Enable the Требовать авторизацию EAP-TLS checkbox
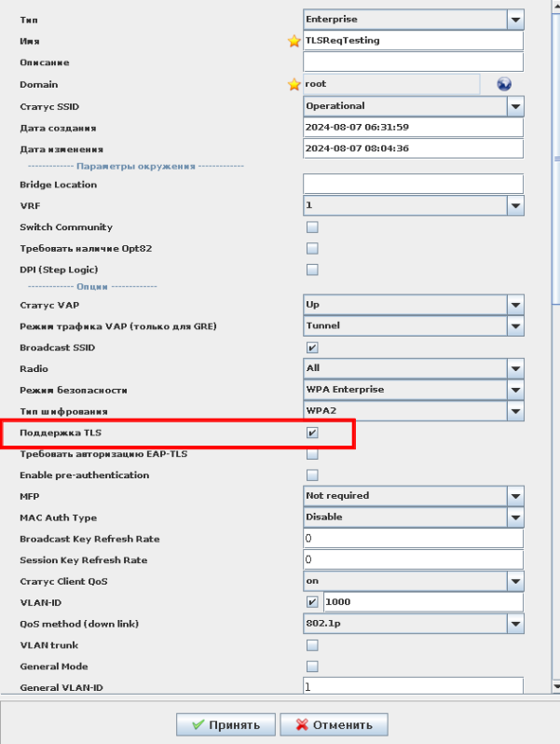Screen dimensions: 560x744 (x=312, y=454)
